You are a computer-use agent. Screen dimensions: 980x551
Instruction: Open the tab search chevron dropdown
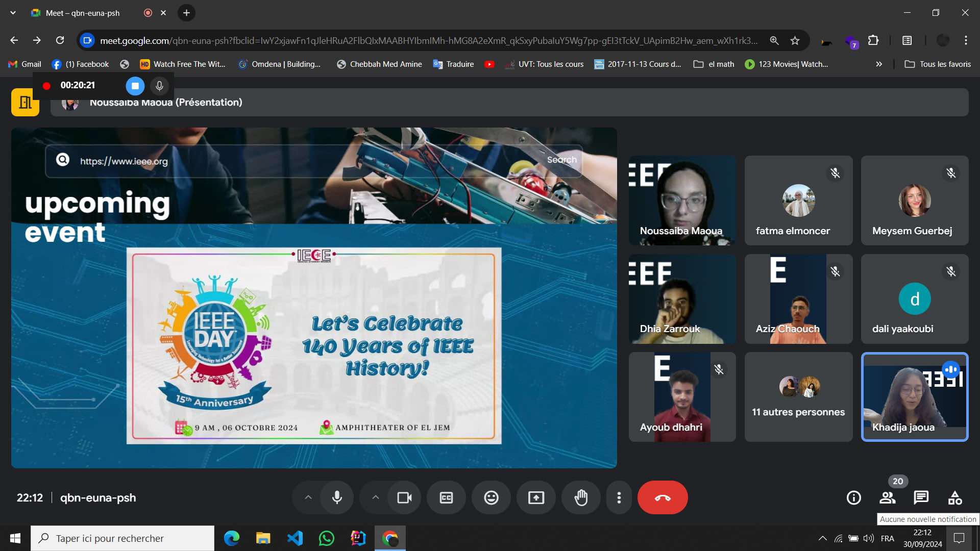point(13,13)
